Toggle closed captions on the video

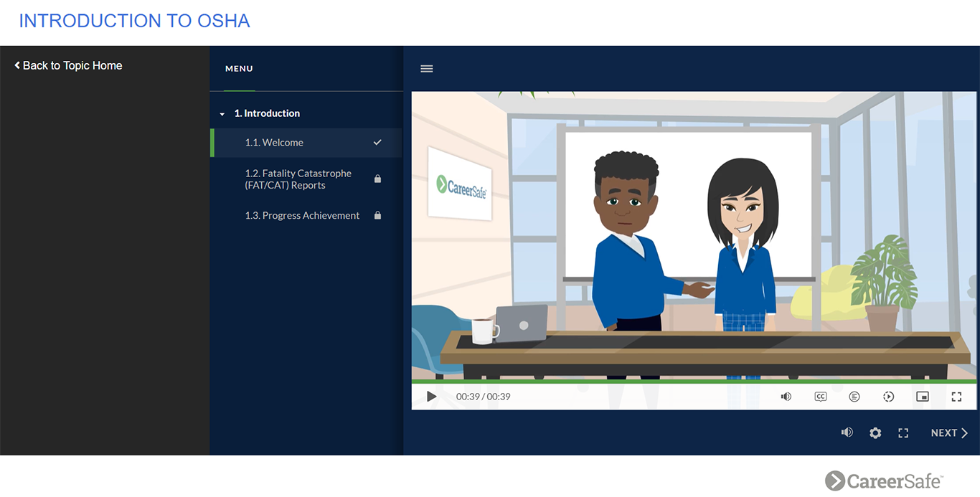pyautogui.click(x=821, y=397)
